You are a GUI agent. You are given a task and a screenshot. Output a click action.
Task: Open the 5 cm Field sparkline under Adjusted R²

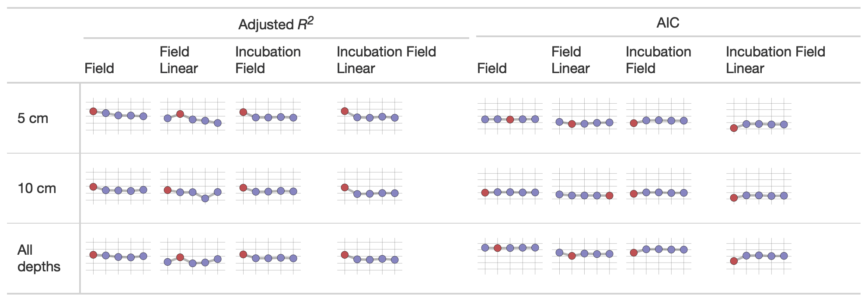[118, 116]
